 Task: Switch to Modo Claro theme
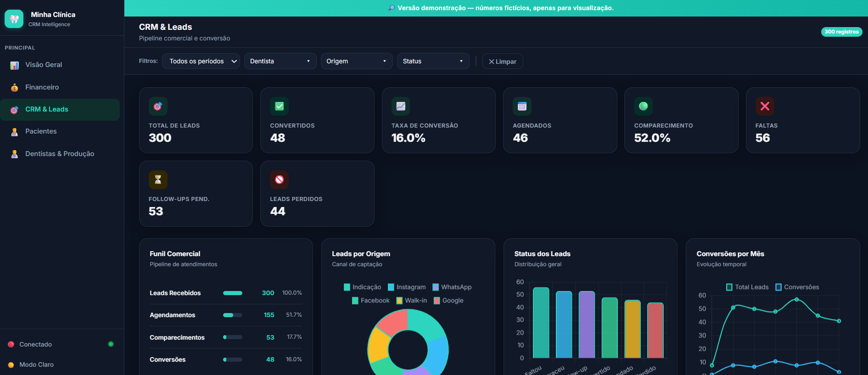[37, 364]
